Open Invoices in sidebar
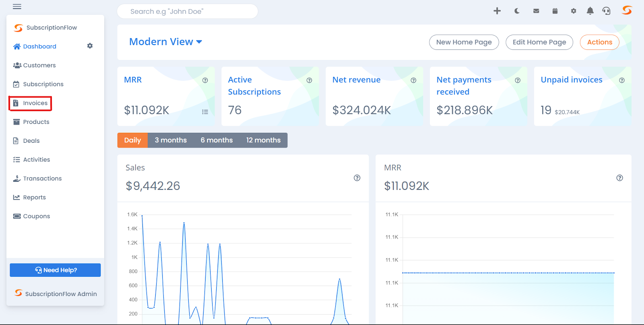 pyautogui.click(x=30, y=103)
